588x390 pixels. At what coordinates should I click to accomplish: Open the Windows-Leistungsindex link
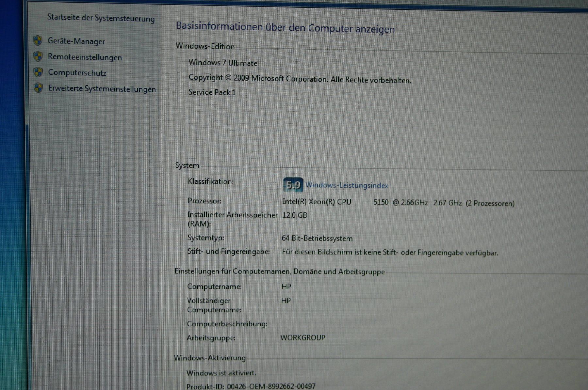point(347,185)
